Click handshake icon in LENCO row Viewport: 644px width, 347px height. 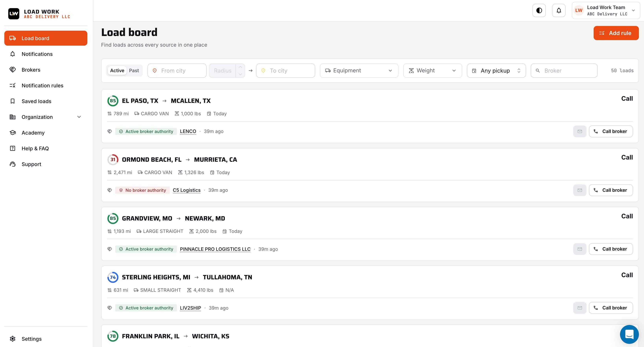(110, 131)
